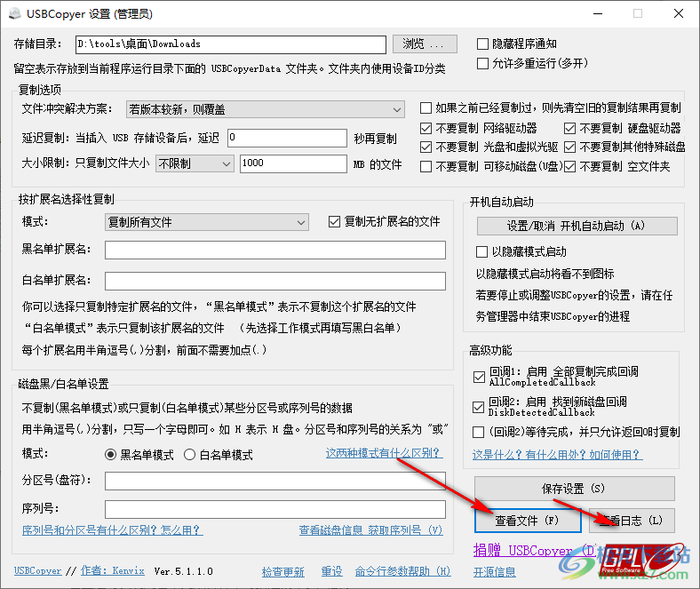The height and width of the screenshot is (589, 700).
Task: Enable 隐藏程序通知 checkbox
Action: click(482, 44)
